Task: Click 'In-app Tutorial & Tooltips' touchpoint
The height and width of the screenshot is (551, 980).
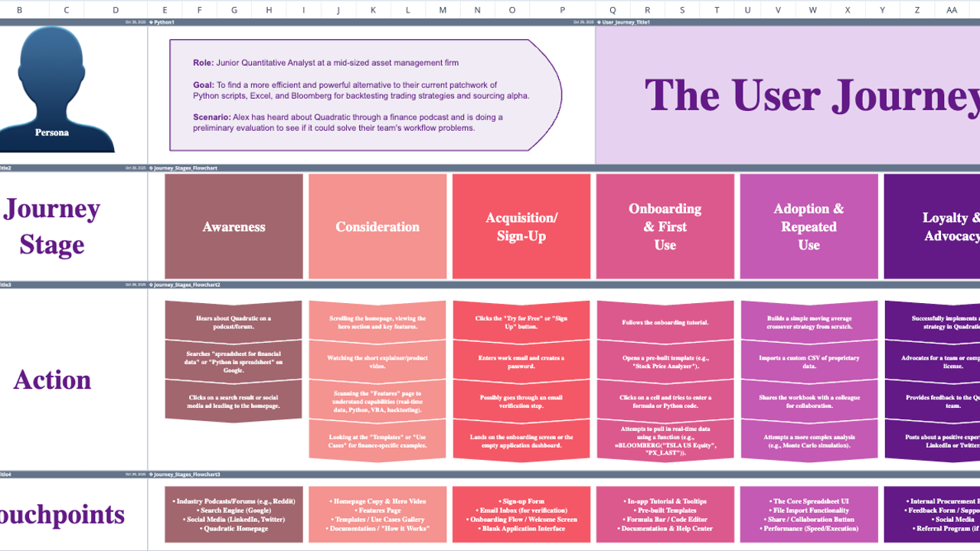Action: [x=665, y=501]
